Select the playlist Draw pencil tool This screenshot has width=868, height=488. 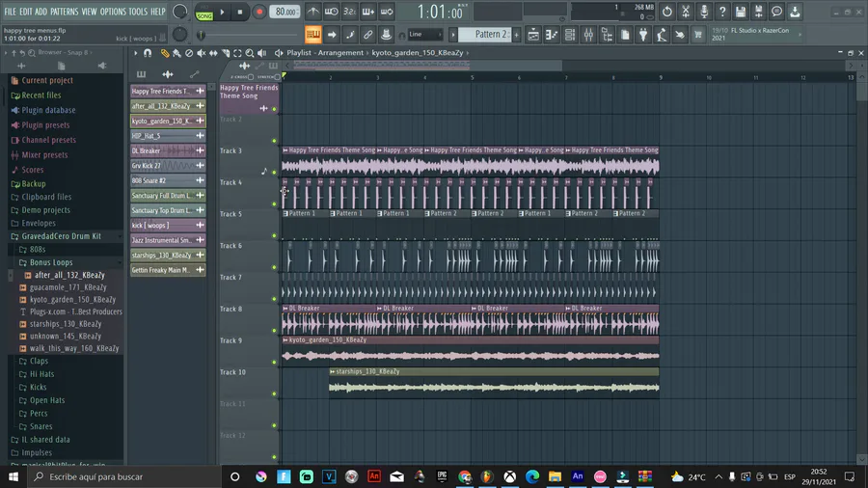[x=164, y=53]
